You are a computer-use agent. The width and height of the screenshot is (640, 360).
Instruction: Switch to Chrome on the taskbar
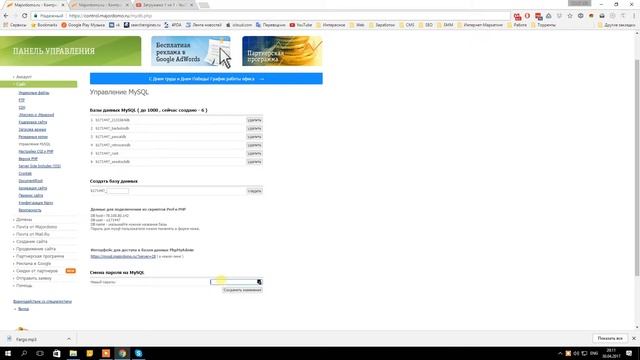coord(122,353)
